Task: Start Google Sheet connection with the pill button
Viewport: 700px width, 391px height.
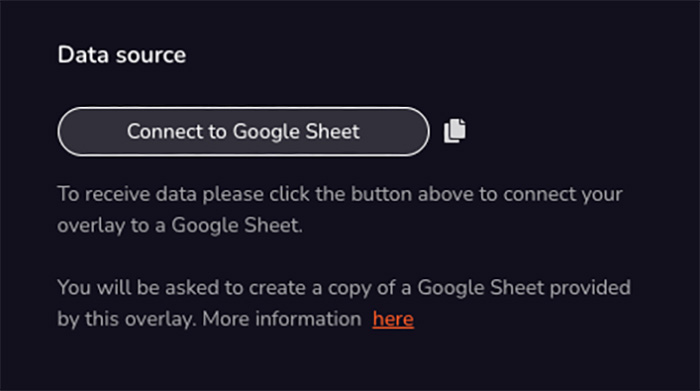Action: point(243,132)
